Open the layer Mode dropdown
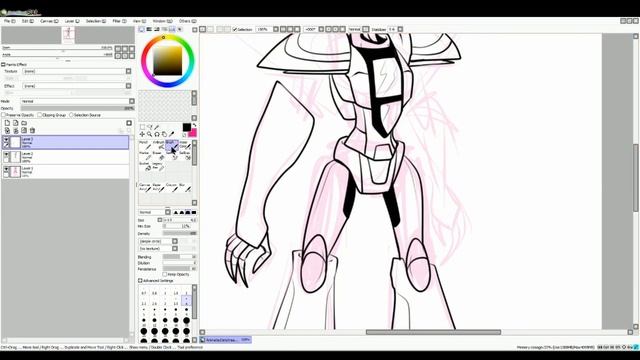 [x=132, y=101]
